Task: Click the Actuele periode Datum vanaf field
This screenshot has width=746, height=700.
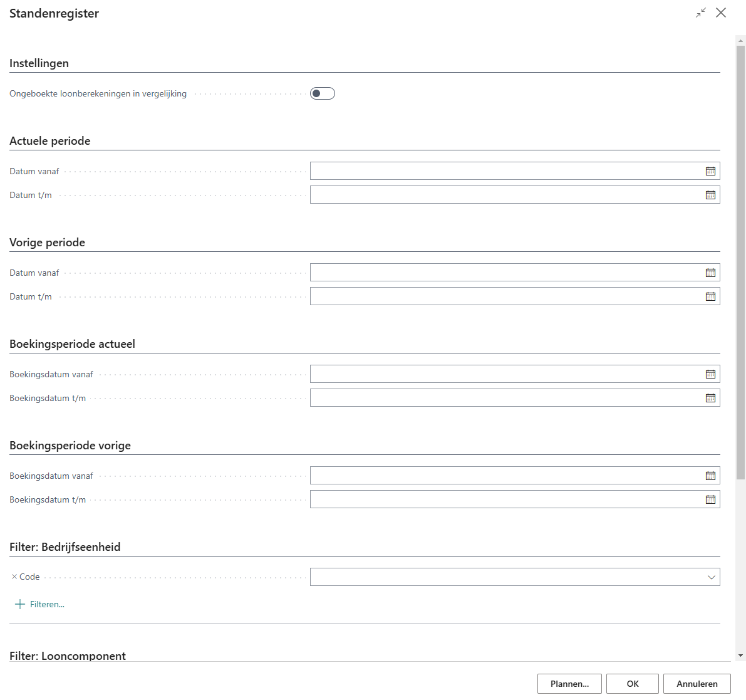Action: (504, 171)
